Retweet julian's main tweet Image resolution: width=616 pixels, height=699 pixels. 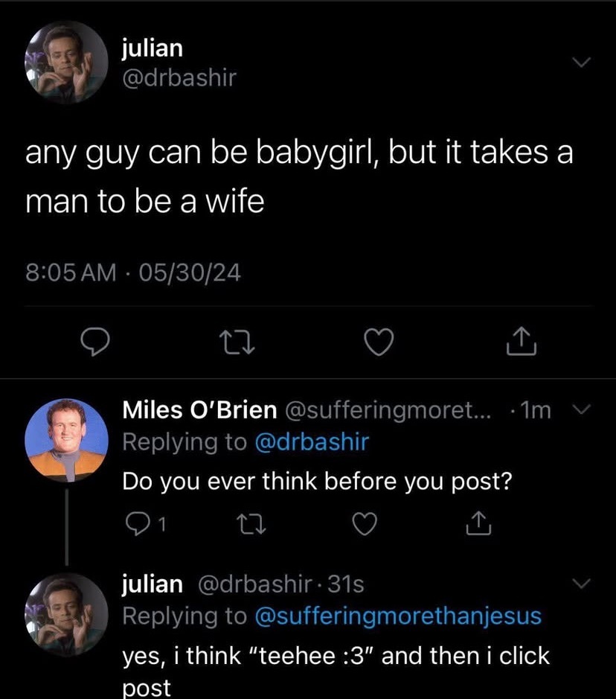236,342
